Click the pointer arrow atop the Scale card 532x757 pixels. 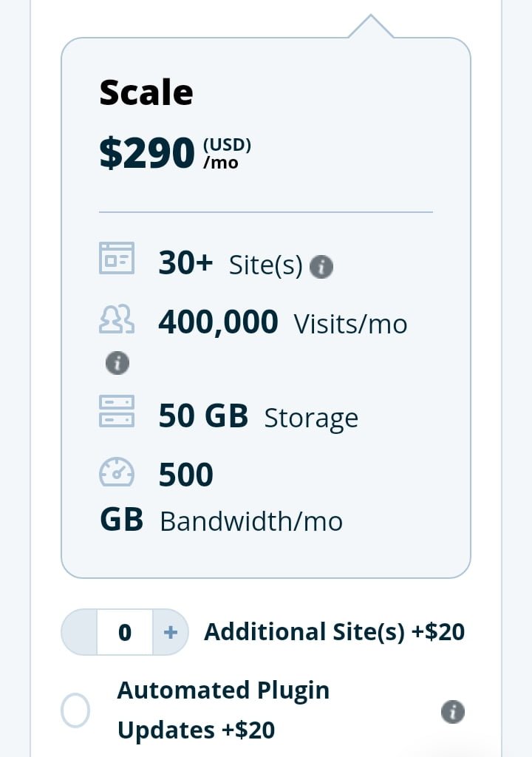[370, 27]
